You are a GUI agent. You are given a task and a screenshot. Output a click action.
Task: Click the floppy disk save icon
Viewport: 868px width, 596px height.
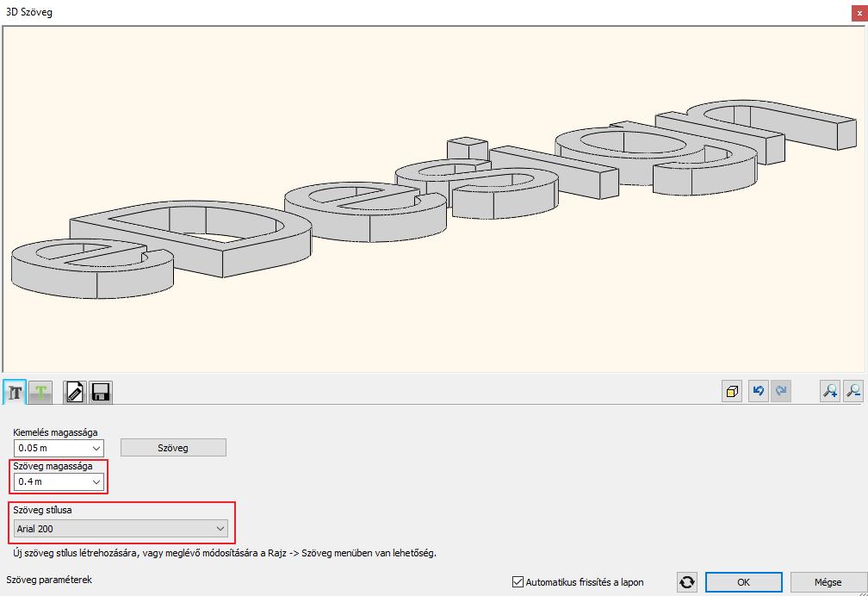click(100, 393)
